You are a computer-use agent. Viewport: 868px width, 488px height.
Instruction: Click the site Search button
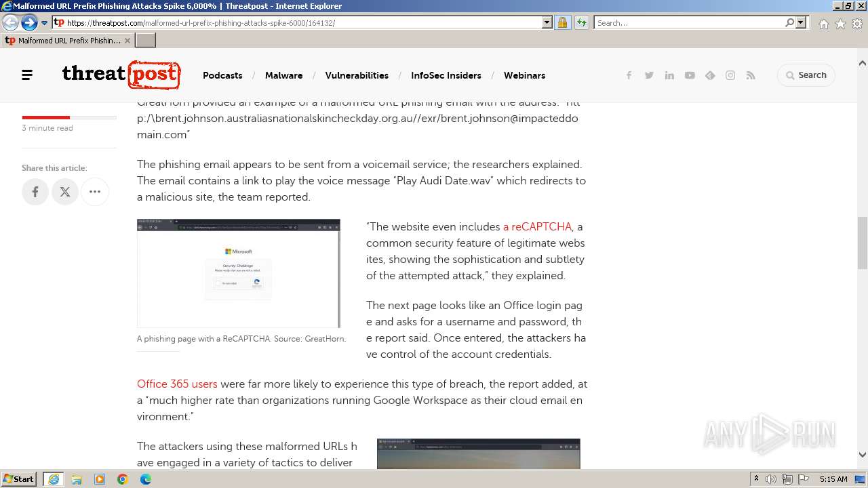(806, 75)
